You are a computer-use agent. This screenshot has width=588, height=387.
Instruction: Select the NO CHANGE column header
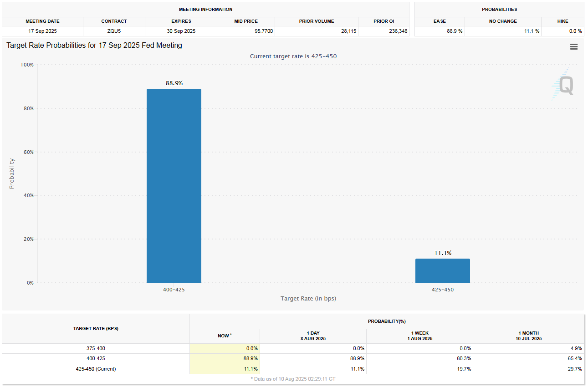(503, 21)
